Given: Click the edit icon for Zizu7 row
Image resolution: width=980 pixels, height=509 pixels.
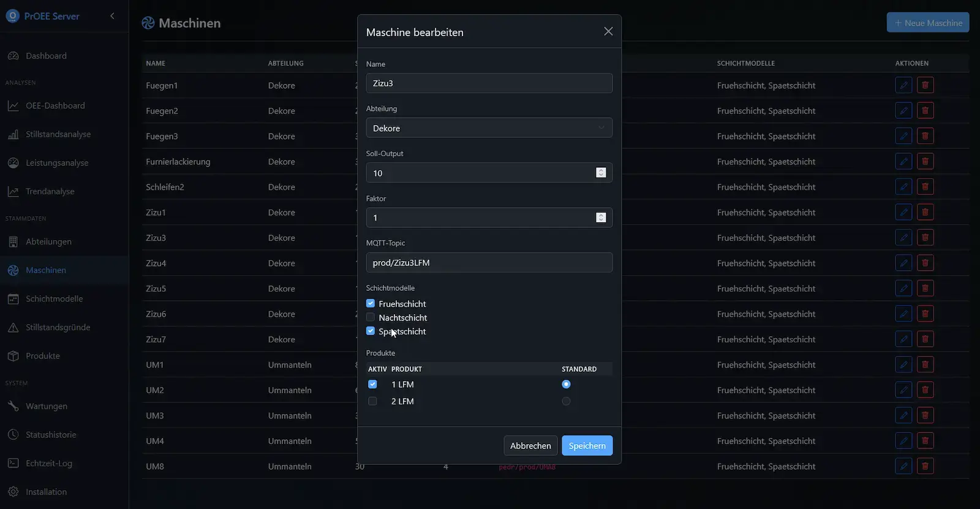Looking at the screenshot, I should [x=903, y=339].
